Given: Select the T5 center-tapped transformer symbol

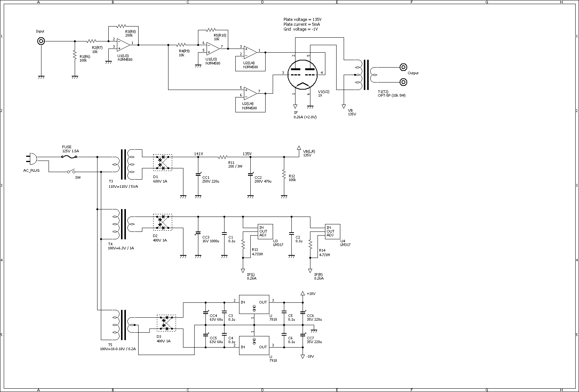Looking at the screenshot, I should coord(123,325).
